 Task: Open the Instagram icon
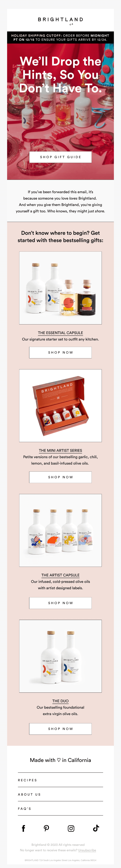71,829
